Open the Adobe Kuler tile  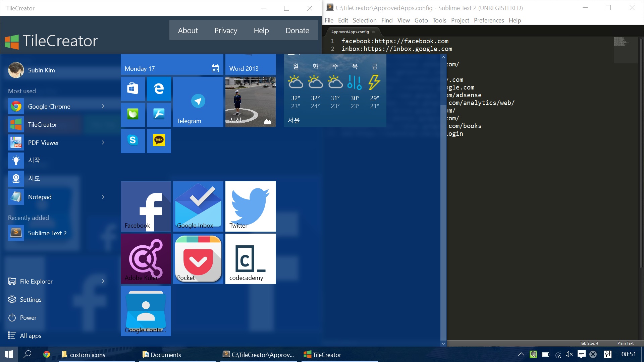click(146, 258)
